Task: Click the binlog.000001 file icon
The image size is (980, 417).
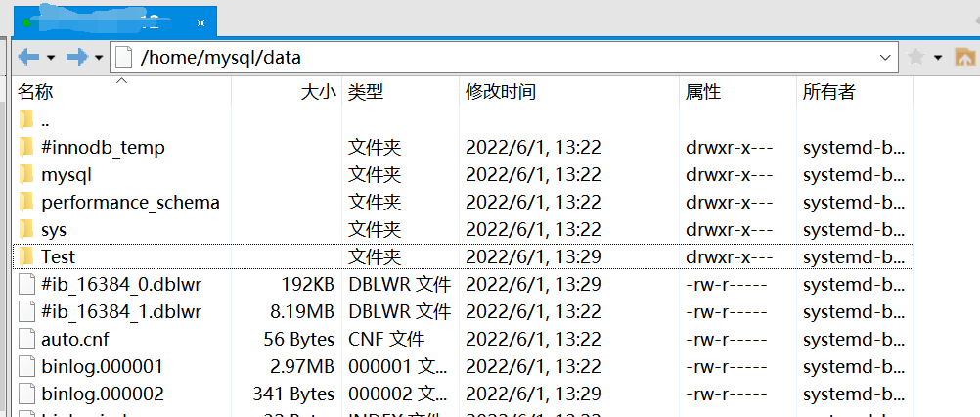Action: pos(26,366)
